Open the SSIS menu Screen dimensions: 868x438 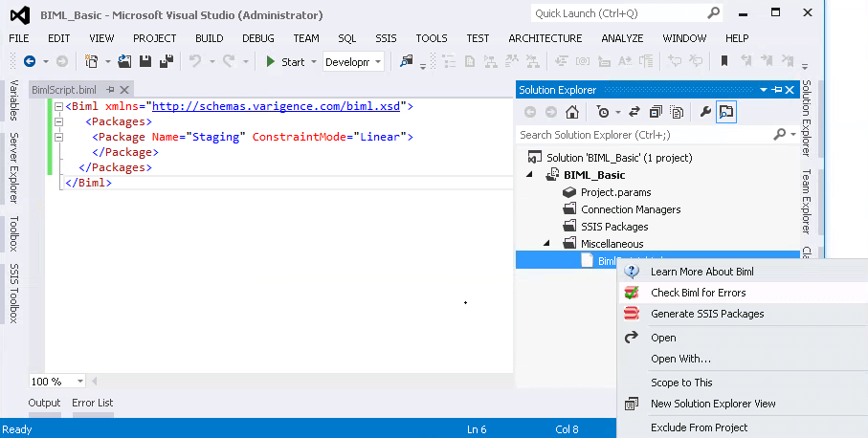386,38
